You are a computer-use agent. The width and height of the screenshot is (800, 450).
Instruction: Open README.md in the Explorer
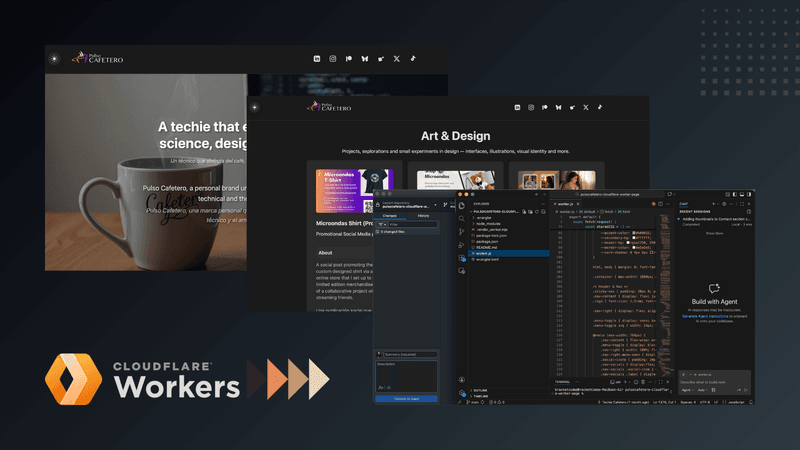coord(486,247)
